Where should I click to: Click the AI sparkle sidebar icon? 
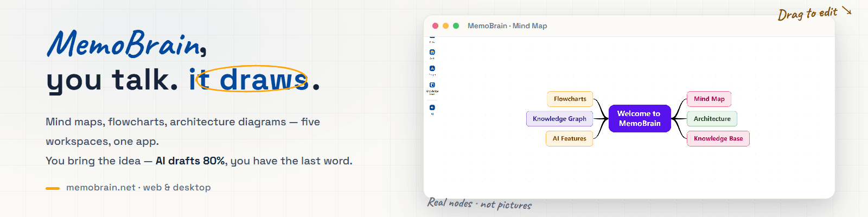click(x=432, y=107)
